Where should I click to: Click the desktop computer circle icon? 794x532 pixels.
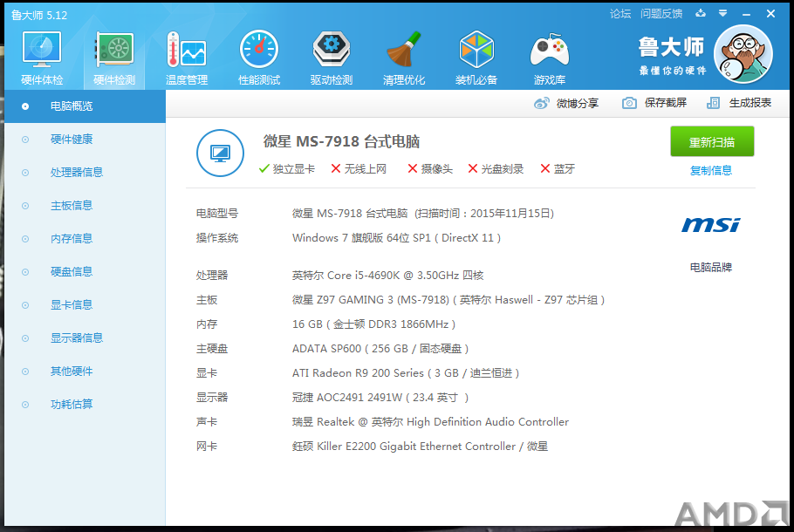point(220,153)
